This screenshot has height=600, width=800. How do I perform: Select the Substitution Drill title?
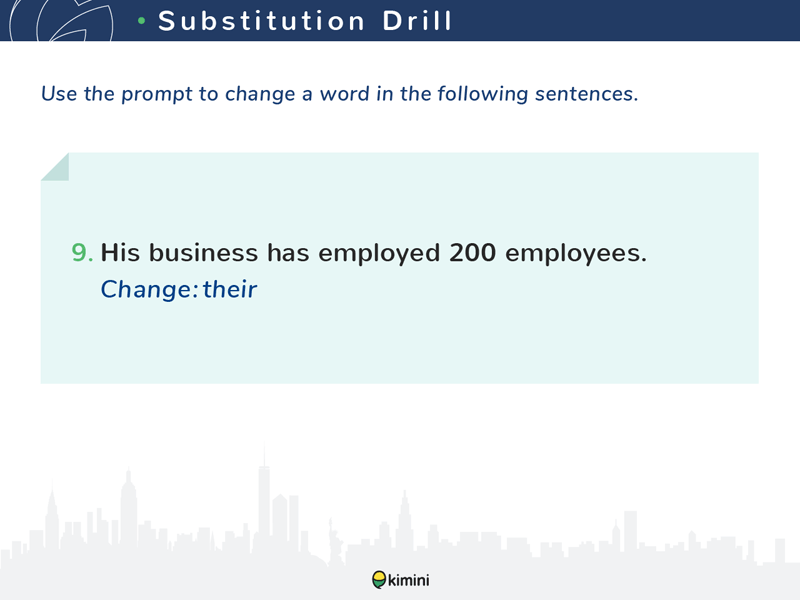pos(305,21)
